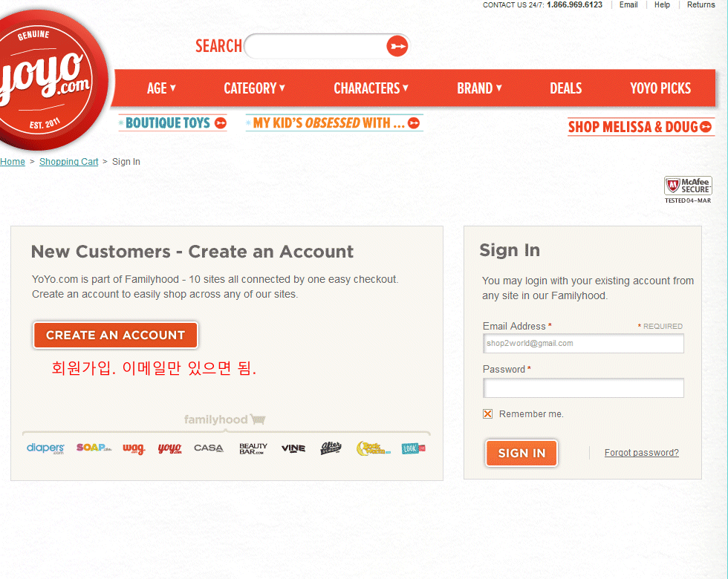The image size is (728, 579).
Task: Open the VINE brand logo
Action: coord(293,448)
